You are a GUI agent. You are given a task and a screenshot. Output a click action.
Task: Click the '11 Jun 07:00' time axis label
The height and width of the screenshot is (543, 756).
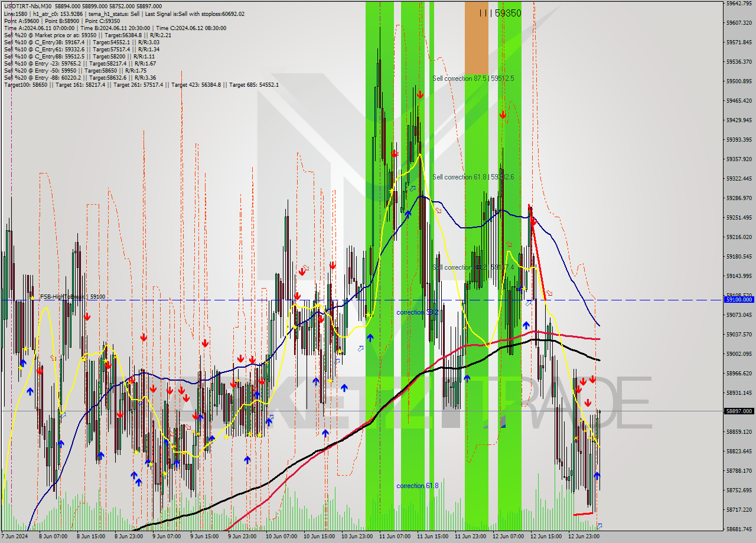coord(395,537)
